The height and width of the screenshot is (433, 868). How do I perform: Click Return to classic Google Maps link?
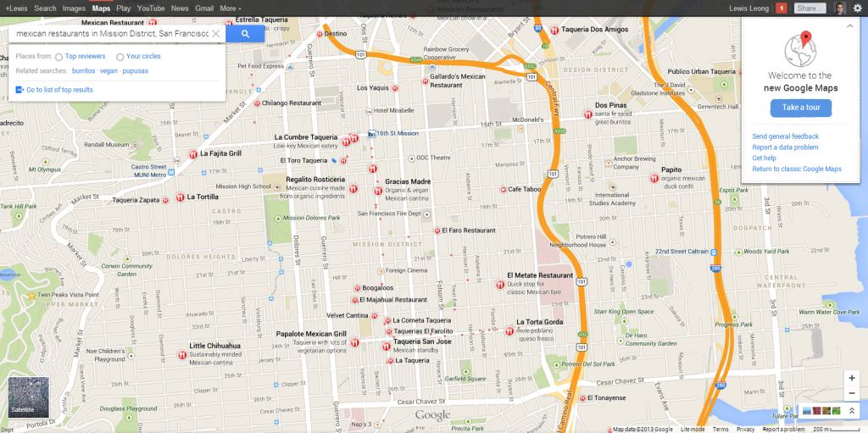click(797, 169)
